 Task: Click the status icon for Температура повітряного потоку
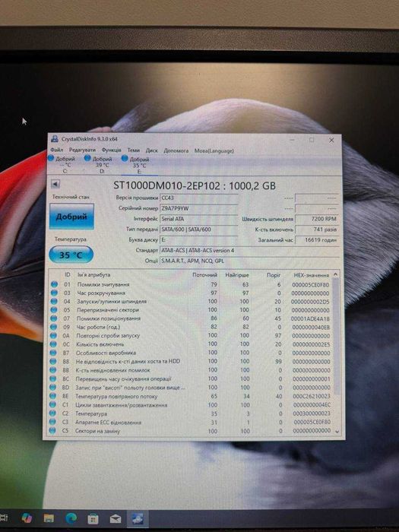coord(52,396)
